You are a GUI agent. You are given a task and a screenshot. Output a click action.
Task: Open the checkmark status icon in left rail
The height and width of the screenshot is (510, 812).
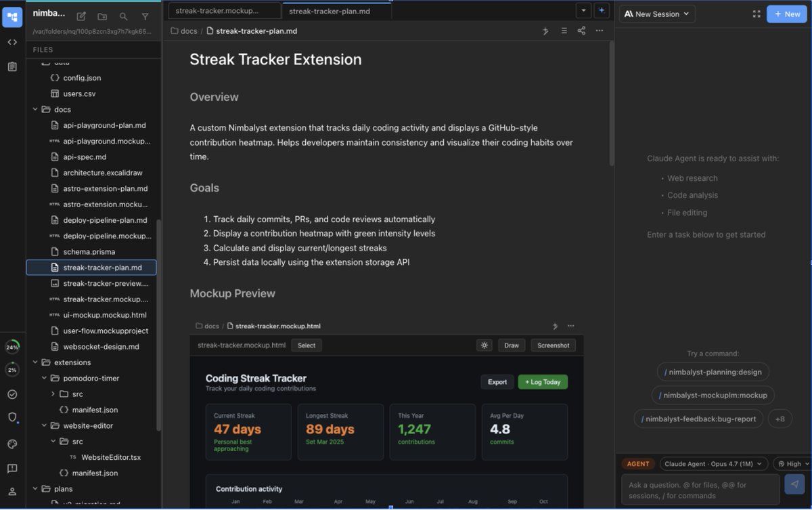[12, 394]
